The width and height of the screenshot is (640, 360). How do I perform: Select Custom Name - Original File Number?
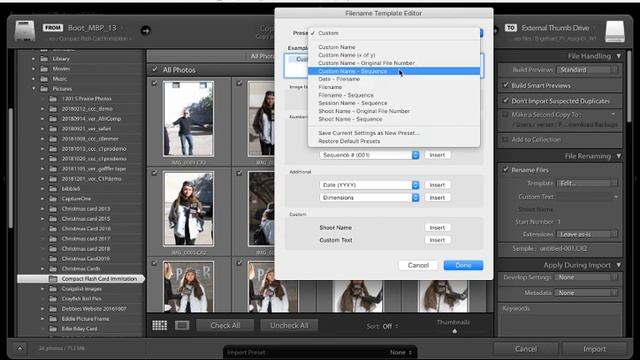pyautogui.click(x=394, y=63)
